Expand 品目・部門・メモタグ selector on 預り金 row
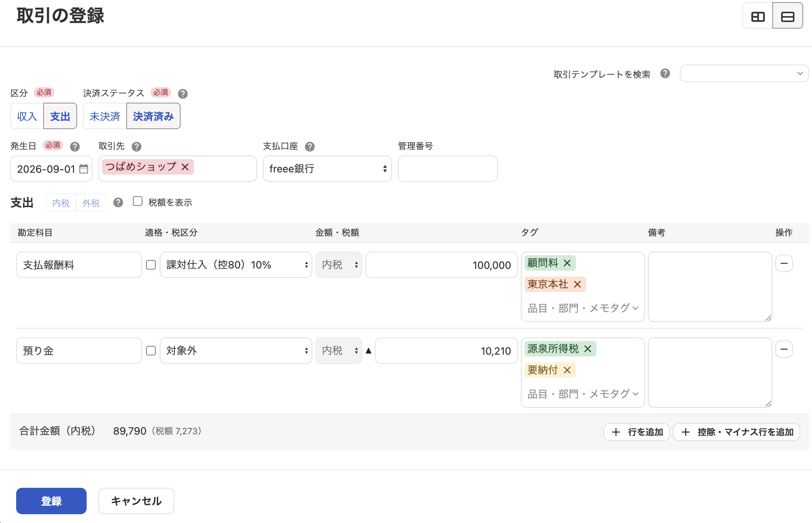This screenshot has height=523, width=812. pos(583,394)
